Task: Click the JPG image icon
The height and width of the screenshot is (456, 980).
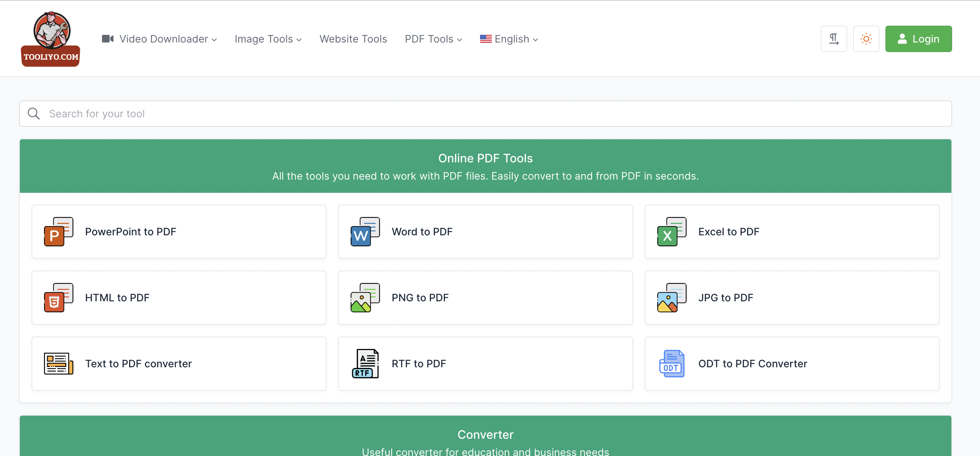Action: coord(672,297)
